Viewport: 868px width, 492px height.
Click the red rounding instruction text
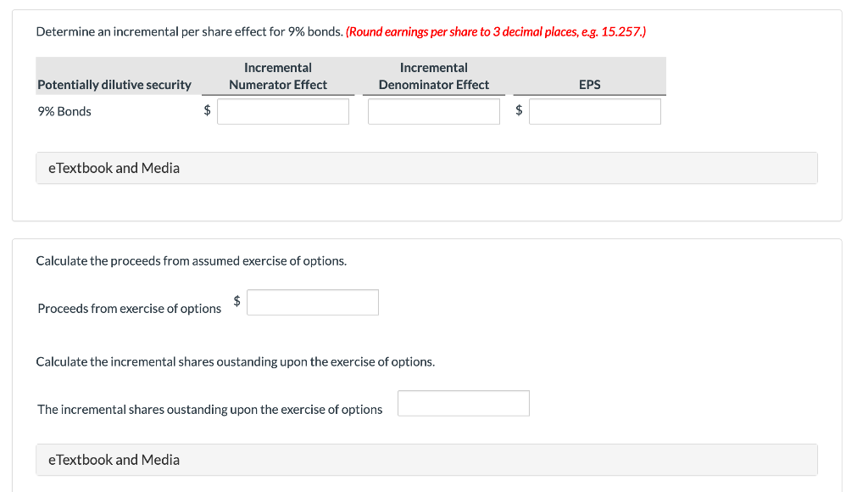[495, 31]
